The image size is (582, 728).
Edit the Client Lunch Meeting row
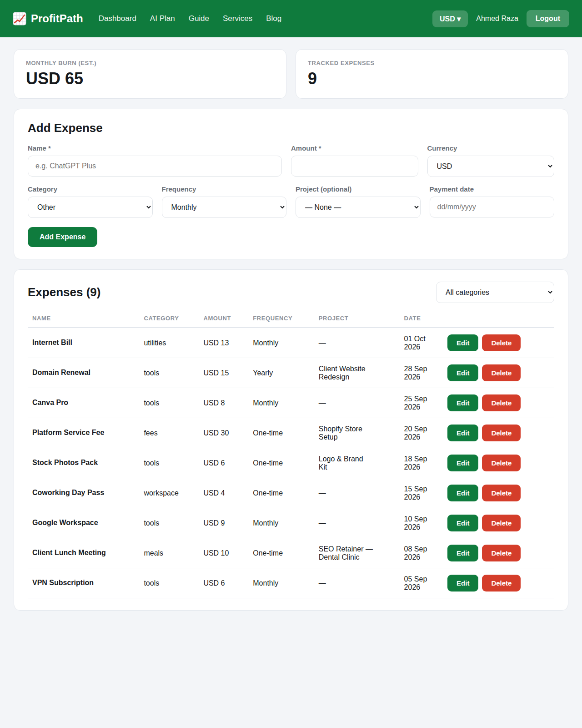click(463, 553)
